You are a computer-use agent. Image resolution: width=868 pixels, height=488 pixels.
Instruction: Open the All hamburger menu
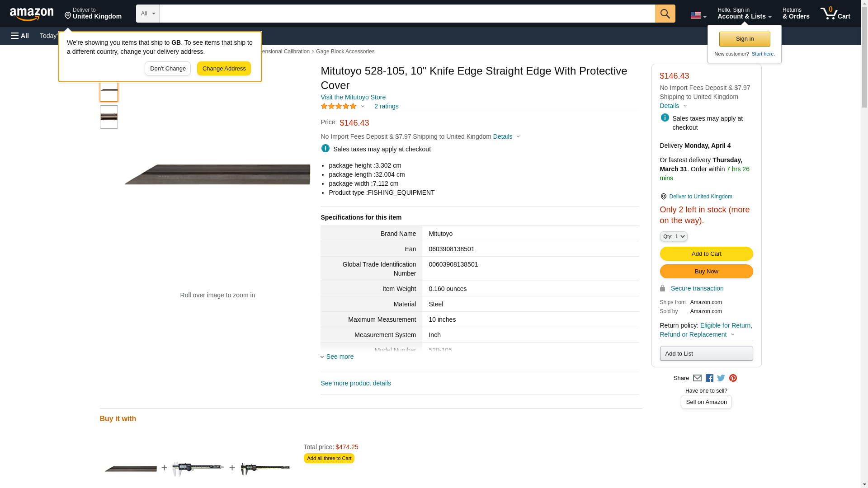click(x=20, y=36)
